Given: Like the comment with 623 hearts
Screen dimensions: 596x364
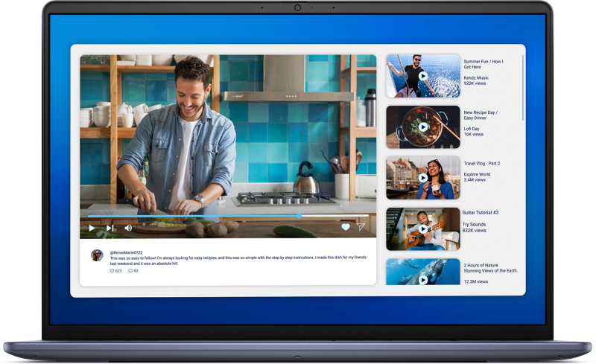Looking at the screenshot, I should 113,271.
